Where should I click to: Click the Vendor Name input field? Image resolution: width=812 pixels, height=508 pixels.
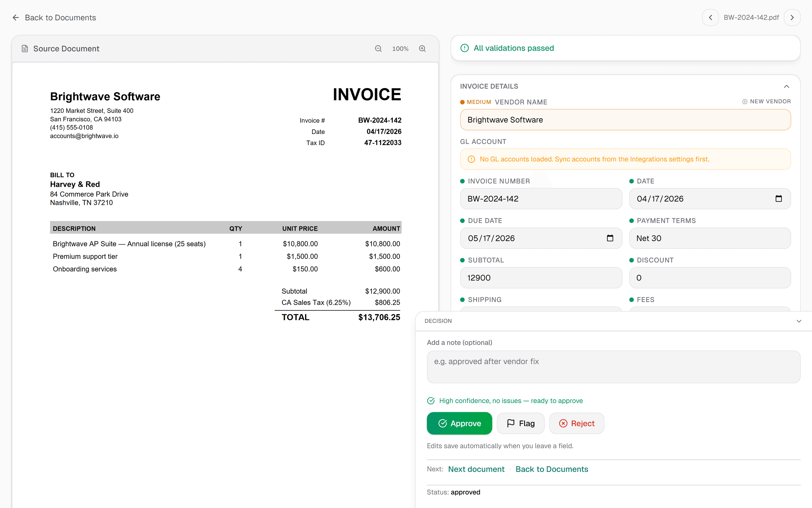(625, 120)
